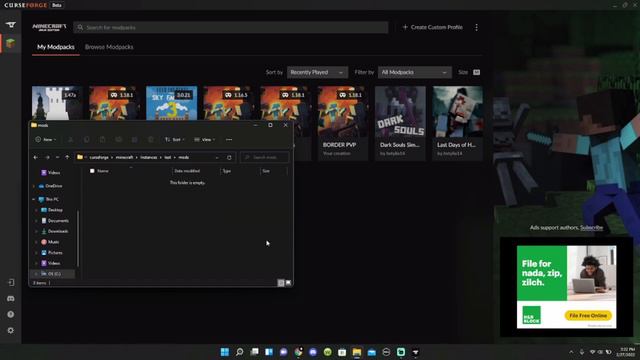Click the Rename icon in File Explorer toolbar
Image resolution: width=640 pixels, height=360 pixels.
[118, 140]
